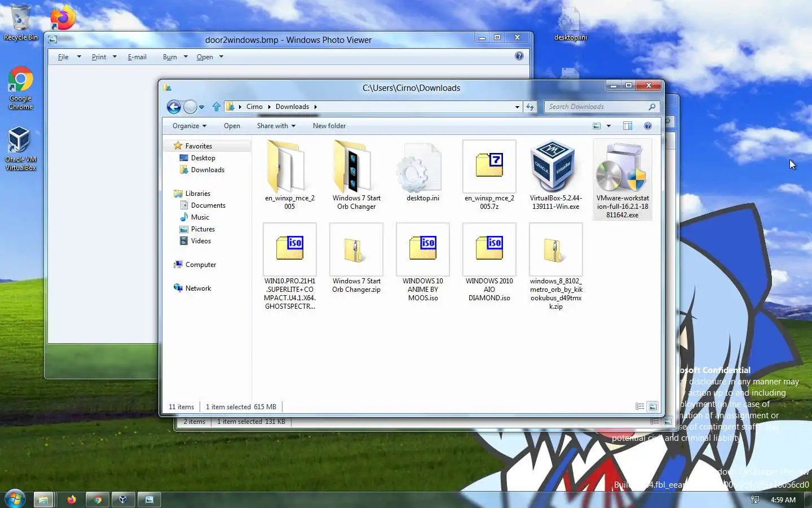Select Downloads under Favorites
Screen dimensions: 812x508
click(208, 170)
